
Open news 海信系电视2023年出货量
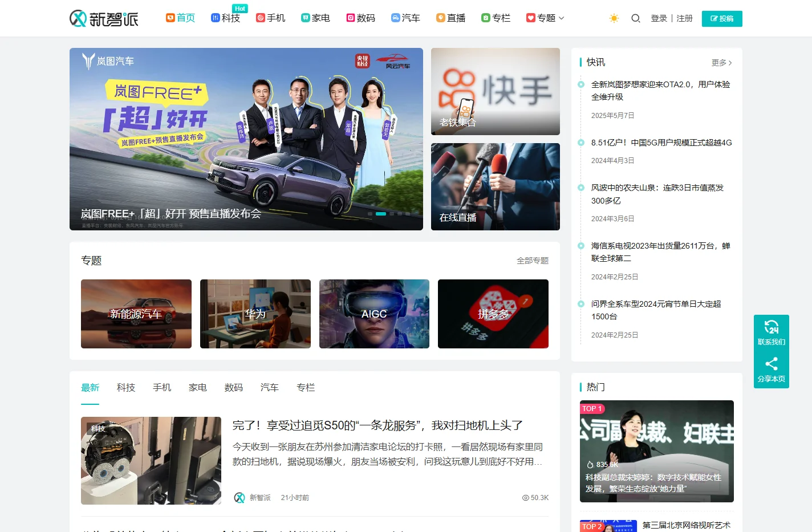tap(660, 252)
